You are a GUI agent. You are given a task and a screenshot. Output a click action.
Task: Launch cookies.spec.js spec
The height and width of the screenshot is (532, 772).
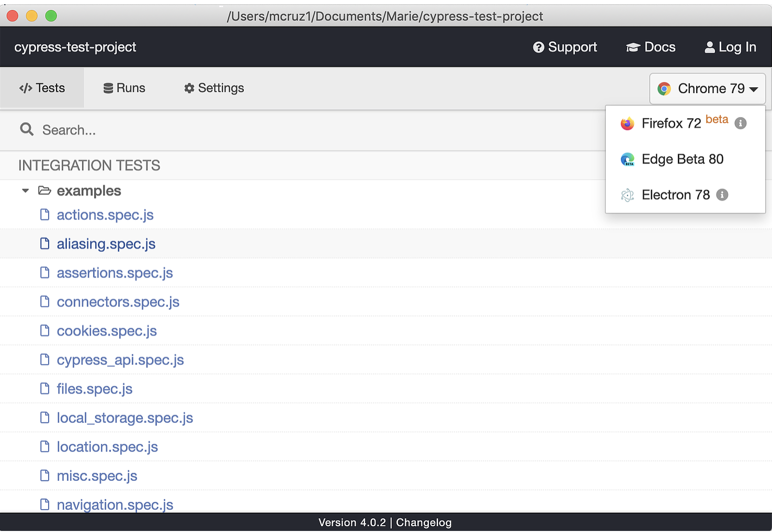[107, 331]
